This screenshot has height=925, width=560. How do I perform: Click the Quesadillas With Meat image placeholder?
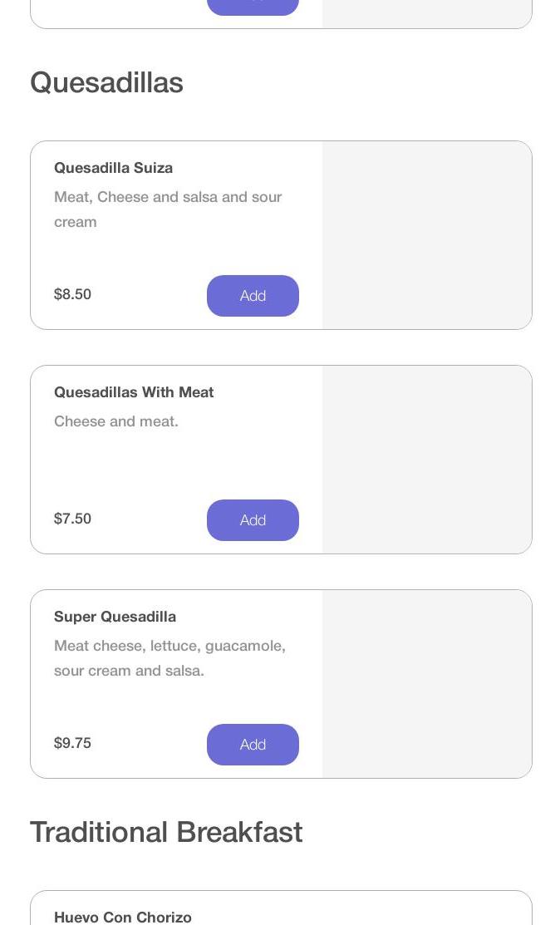(x=426, y=460)
